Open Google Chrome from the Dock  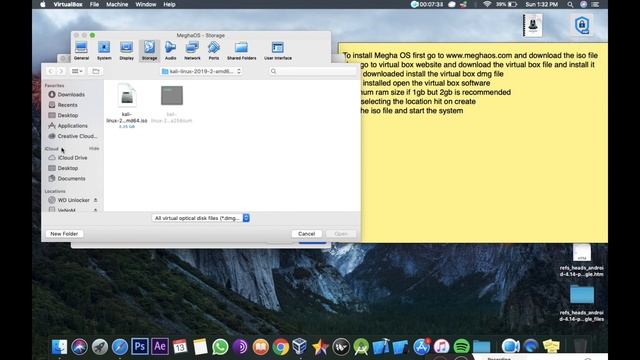pos(280,347)
